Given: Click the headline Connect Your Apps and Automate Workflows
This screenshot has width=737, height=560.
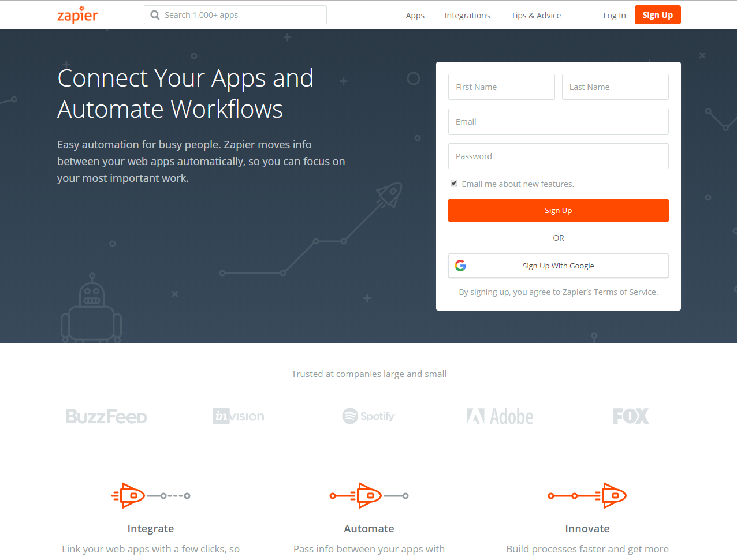Looking at the screenshot, I should click(x=185, y=94).
